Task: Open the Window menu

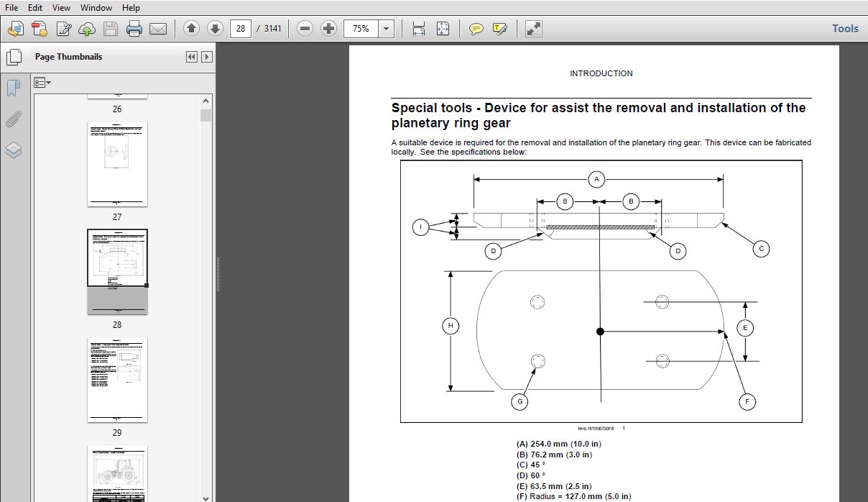Action: pyautogui.click(x=96, y=7)
